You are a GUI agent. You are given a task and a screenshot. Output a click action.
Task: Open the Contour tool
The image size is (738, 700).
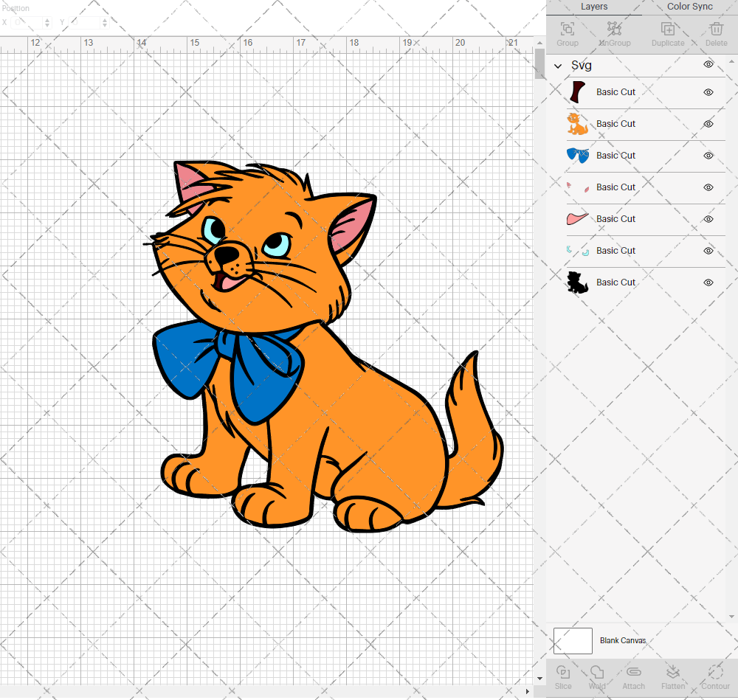click(715, 676)
